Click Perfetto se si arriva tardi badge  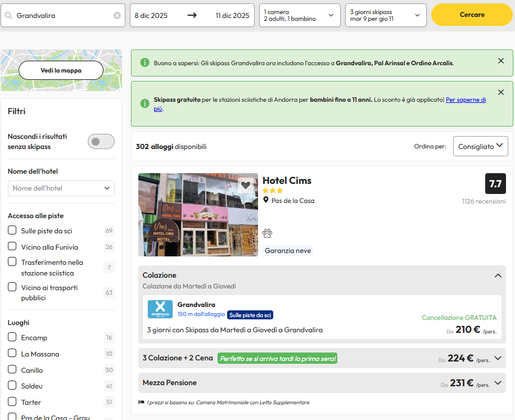pos(278,358)
